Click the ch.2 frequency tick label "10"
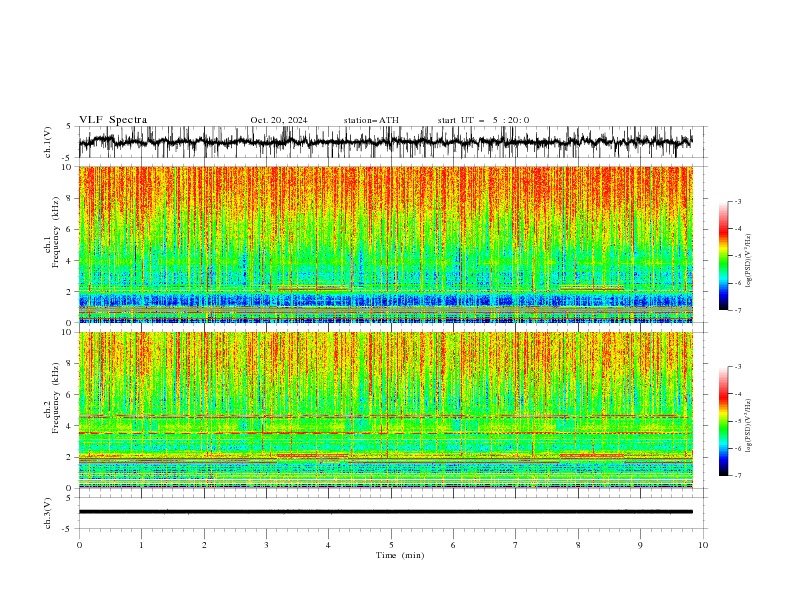Image resolution: width=792 pixels, height=612 pixels. [x=69, y=332]
